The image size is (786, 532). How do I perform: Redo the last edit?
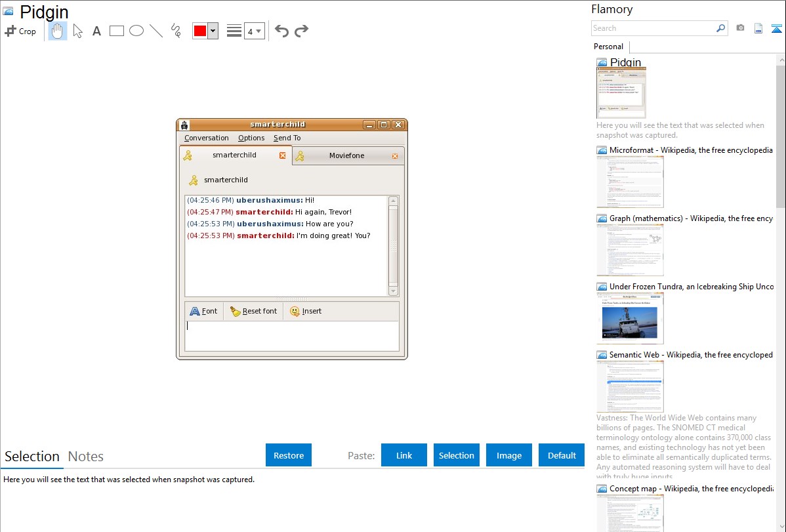301,31
